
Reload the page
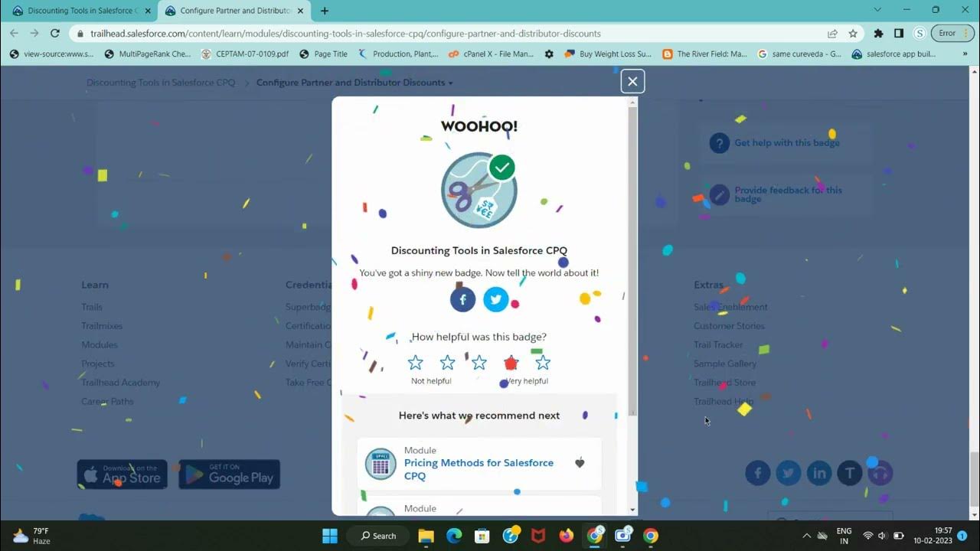55,33
